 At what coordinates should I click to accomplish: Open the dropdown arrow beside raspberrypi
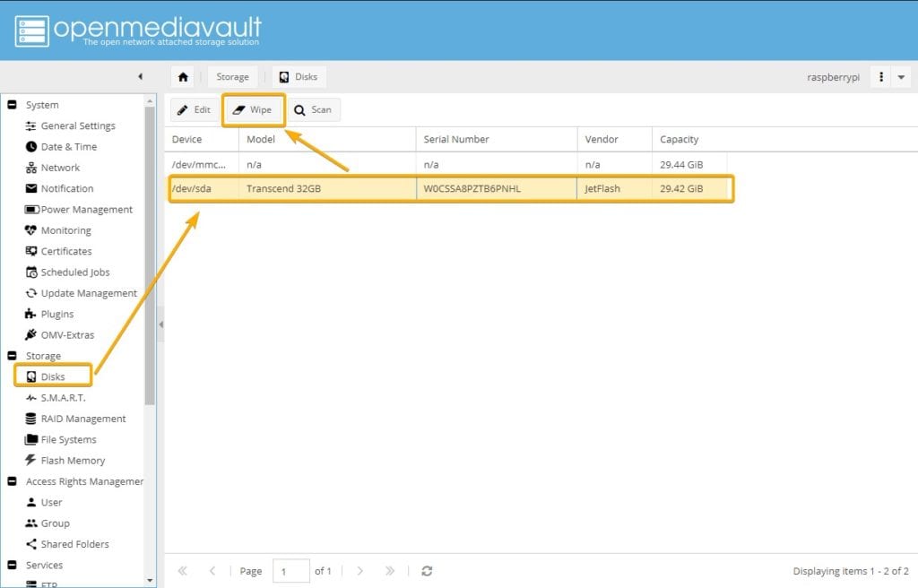pos(901,77)
